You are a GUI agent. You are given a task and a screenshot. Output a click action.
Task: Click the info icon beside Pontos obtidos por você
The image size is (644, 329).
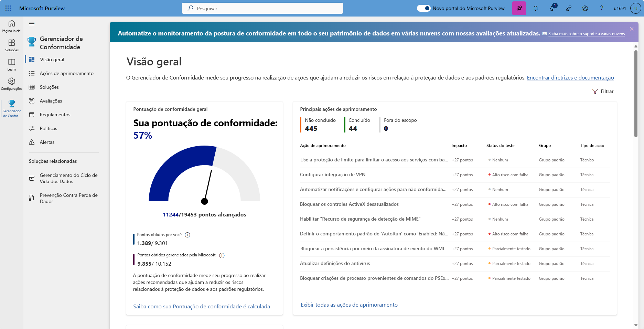pyautogui.click(x=187, y=235)
